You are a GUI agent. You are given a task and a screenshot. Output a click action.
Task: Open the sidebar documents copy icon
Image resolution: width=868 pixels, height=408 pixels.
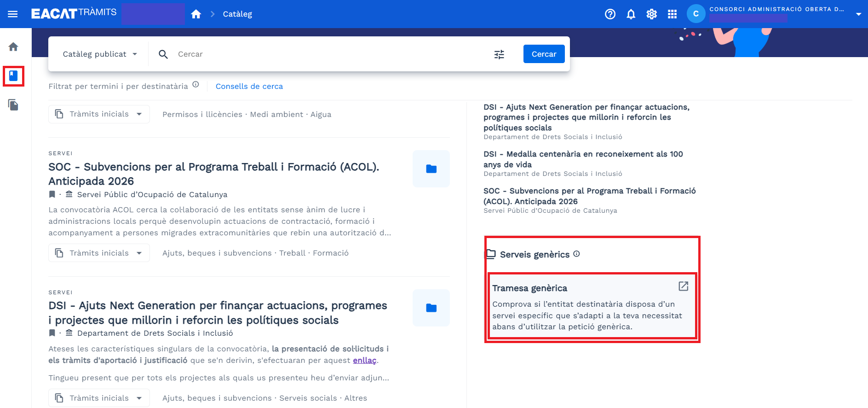click(13, 105)
